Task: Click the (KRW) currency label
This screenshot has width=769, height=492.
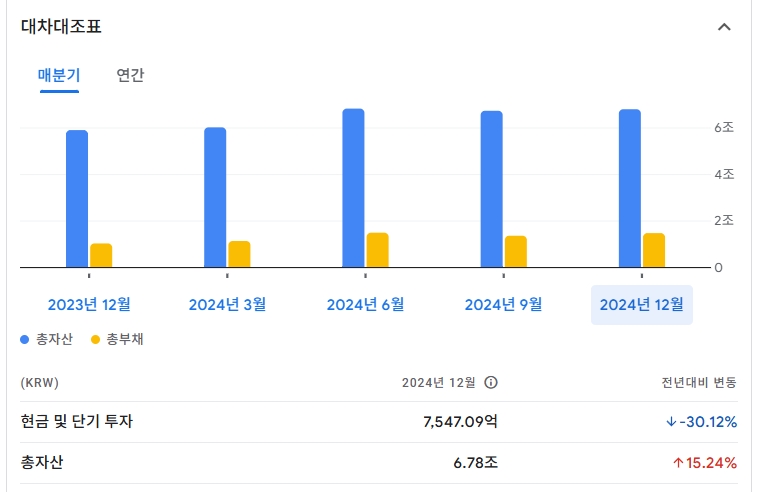Action: point(40,383)
